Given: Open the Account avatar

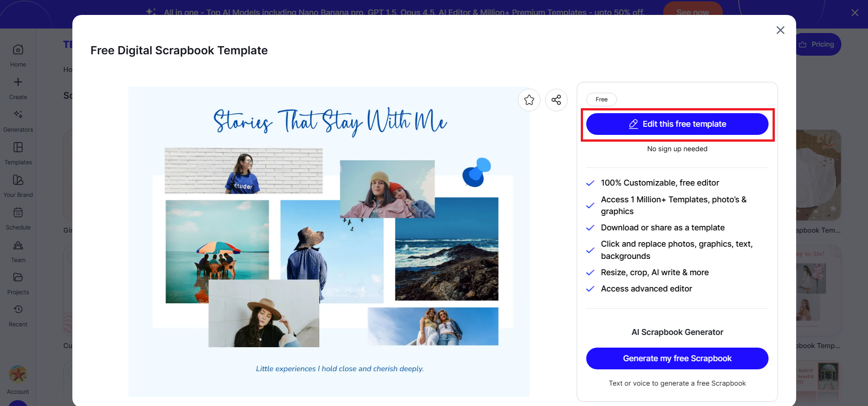Looking at the screenshot, I should coord(18,374).
